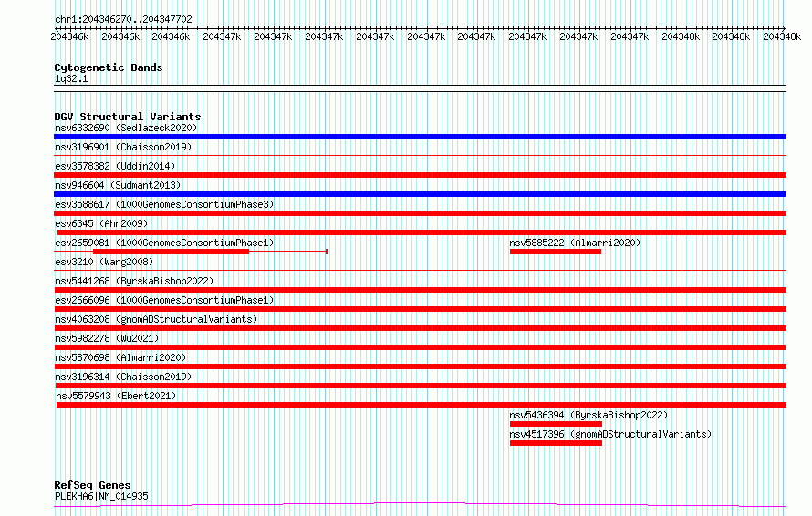Open esv2666096 (1000GenomesConsortiumPhase1) label
Viewport: 812px width, 516px height.
[x=164, y=300]
